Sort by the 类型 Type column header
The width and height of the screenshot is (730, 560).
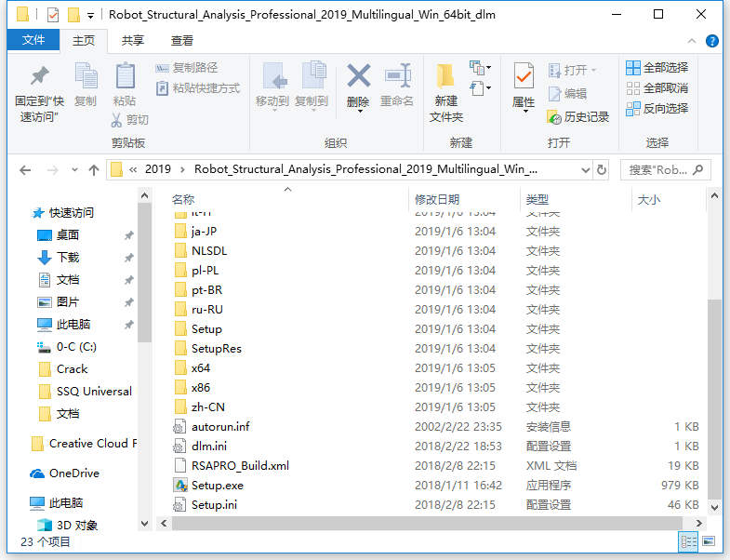point(538,200)
